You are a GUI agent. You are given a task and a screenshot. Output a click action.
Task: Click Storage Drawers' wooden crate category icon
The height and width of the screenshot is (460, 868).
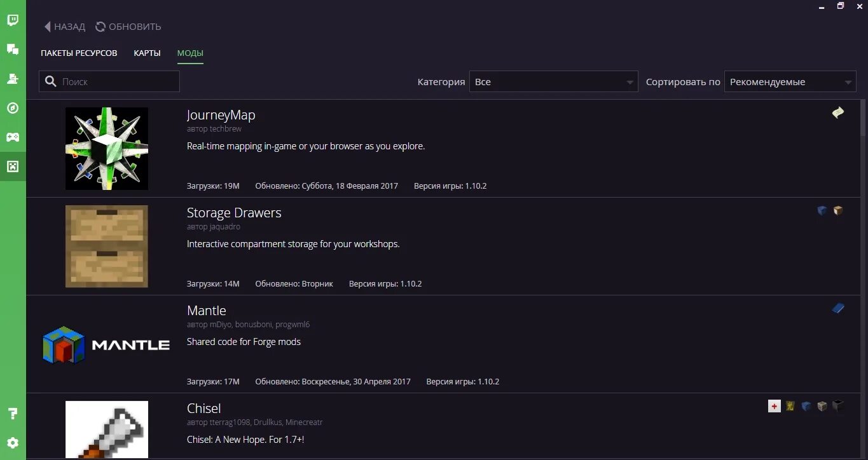[838, 210]
